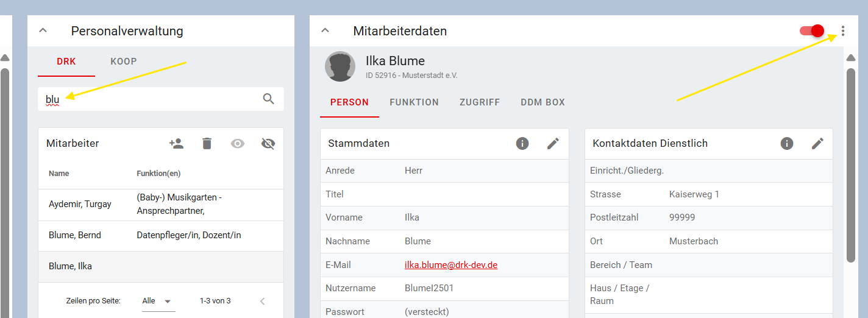Viewport: 868px width, 318px height.
Task: Click the crossed-out eye icon
Action: click(268, 143)
